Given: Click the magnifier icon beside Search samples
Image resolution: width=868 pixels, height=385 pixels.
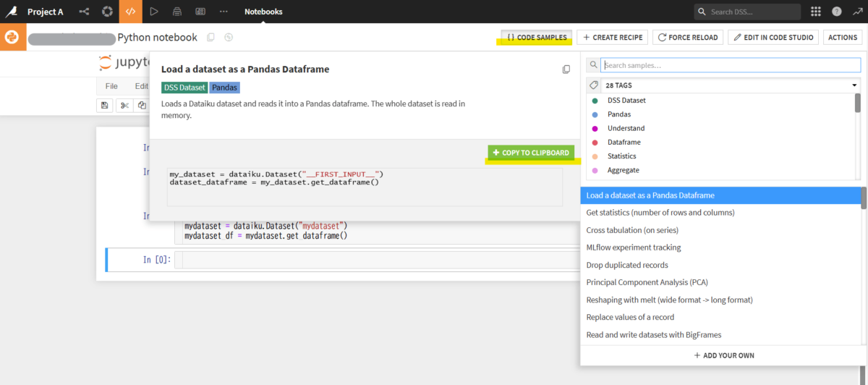Looking at the screenshot, I should coord(593,65).
